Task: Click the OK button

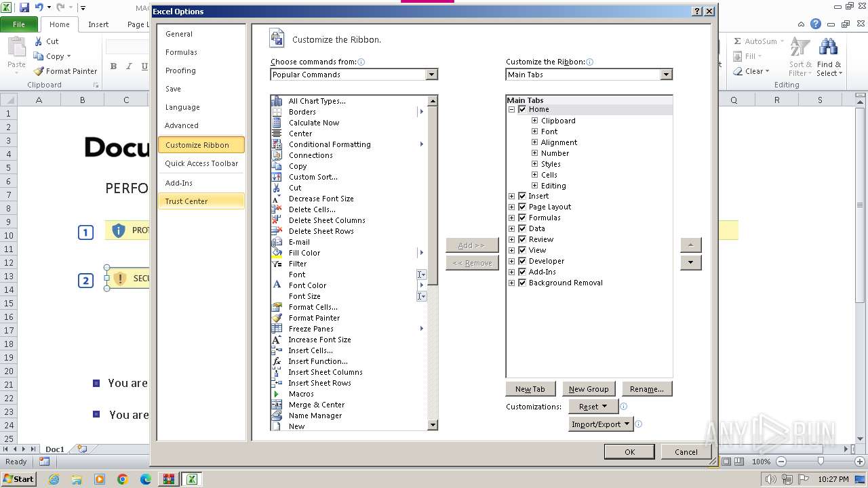Action: tap(629, 452)
